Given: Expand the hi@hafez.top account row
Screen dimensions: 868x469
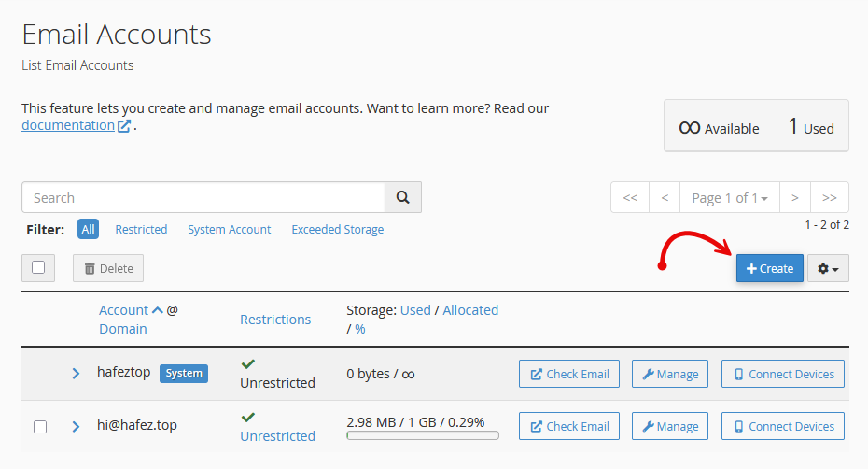Looking at the screenshot, I should point(76,426).
